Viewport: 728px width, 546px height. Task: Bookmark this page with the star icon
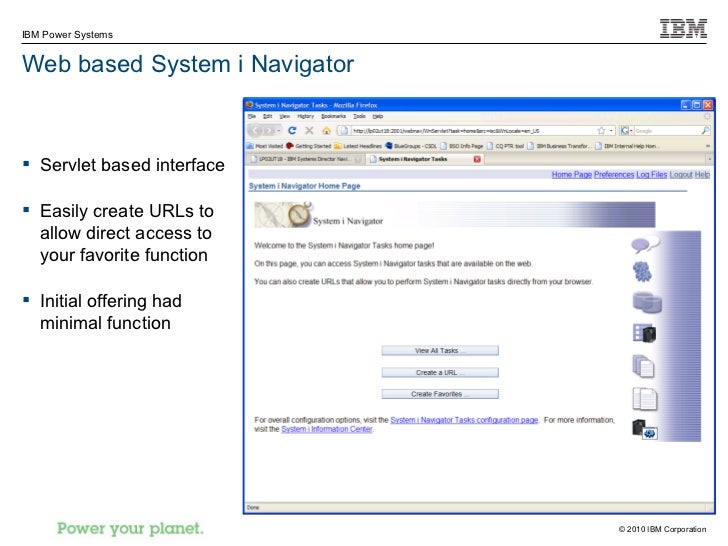(x=601, y=130)
